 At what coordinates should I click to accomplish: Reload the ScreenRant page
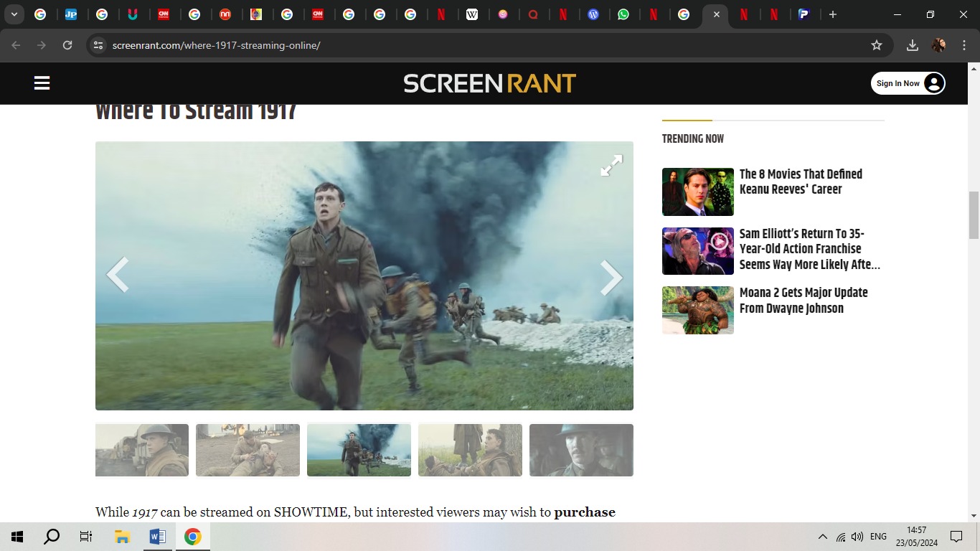point(67,45)
